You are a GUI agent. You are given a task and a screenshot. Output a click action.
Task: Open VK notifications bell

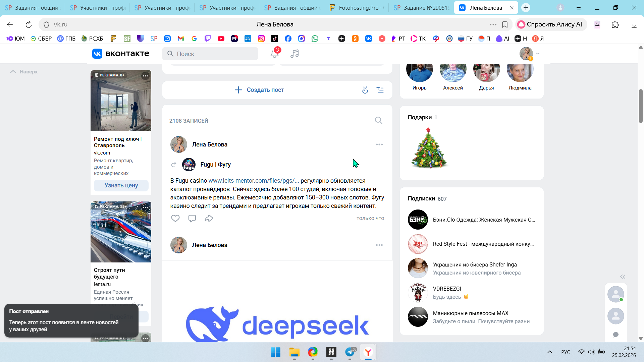coord(274,54)
